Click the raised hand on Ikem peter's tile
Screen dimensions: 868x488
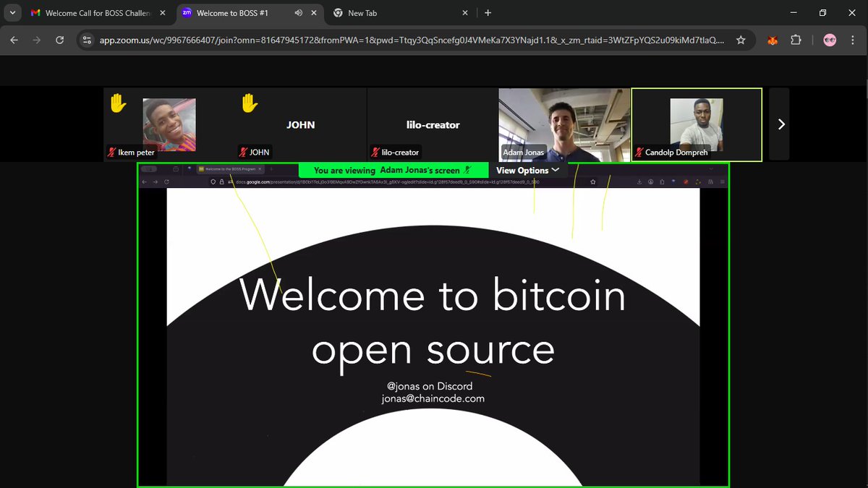point(118,103)
